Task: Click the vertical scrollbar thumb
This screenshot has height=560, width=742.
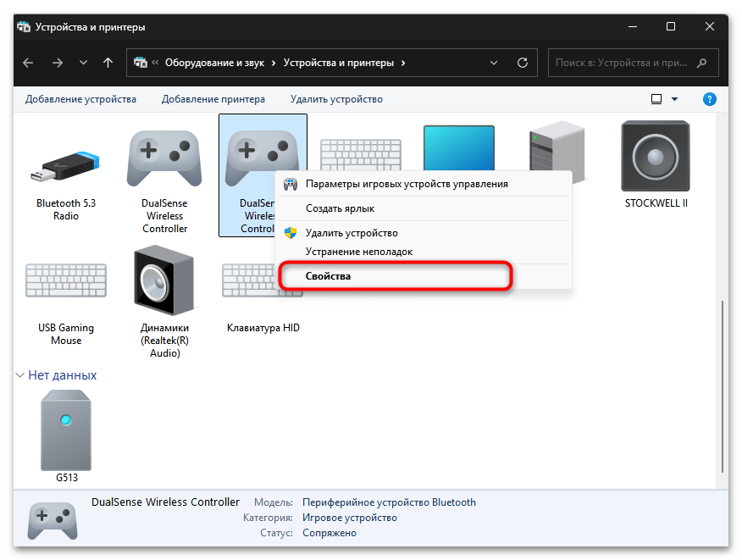Action: click(723, 386)
